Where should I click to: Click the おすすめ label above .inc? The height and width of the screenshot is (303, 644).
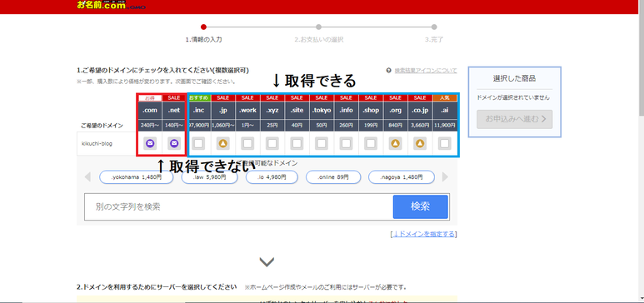click(199, 97)
